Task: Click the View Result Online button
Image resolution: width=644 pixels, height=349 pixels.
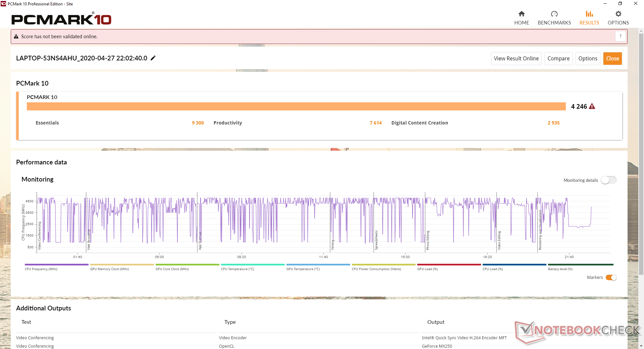Action: click(516, 58)
